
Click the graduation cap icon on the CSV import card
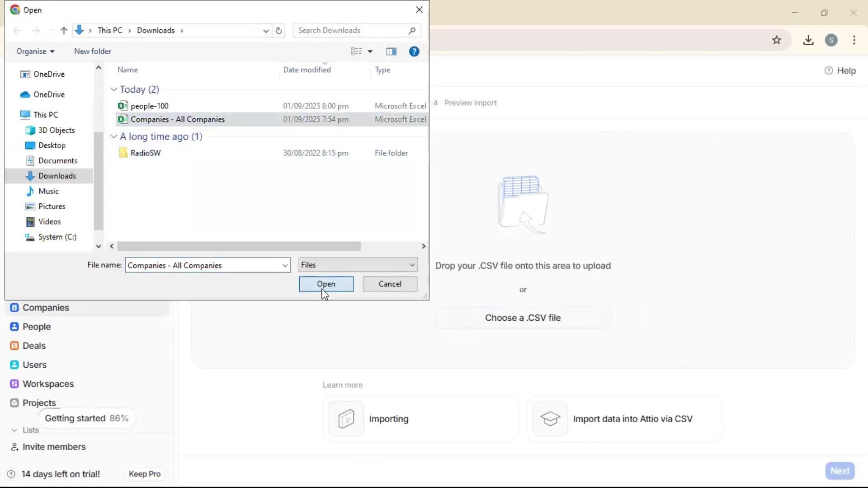coord(550,418)
